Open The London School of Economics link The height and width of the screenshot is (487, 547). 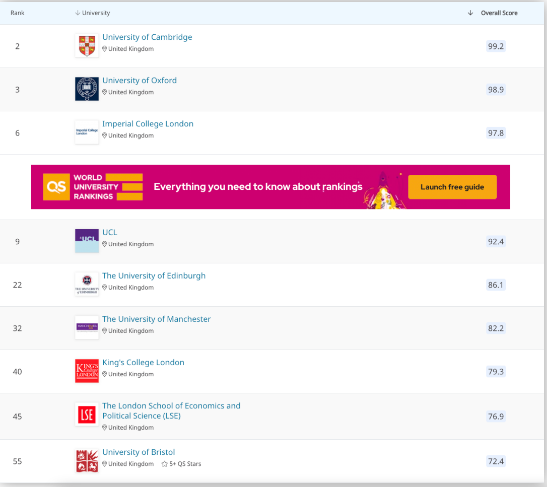(171, 411)
